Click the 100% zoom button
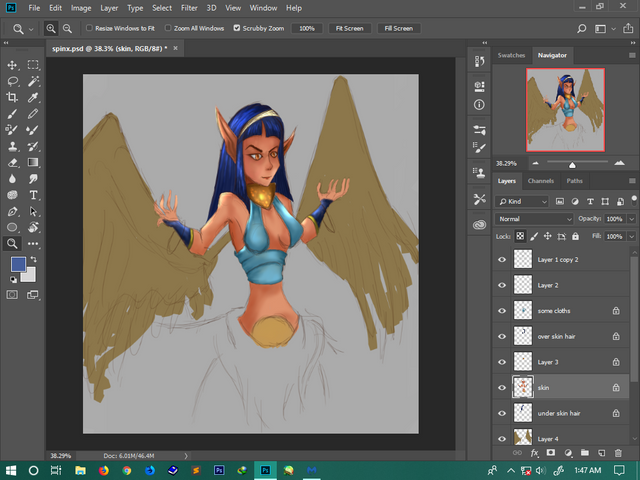This screenshot has width=640, height=480. (307, 28)
